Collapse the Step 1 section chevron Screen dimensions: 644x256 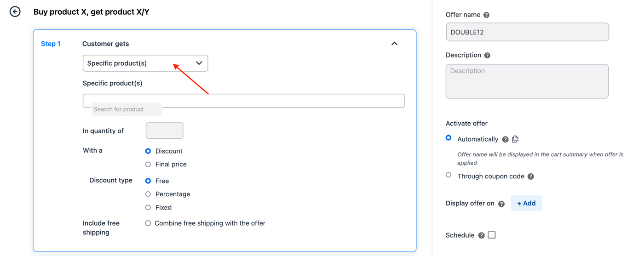[394, 44]
